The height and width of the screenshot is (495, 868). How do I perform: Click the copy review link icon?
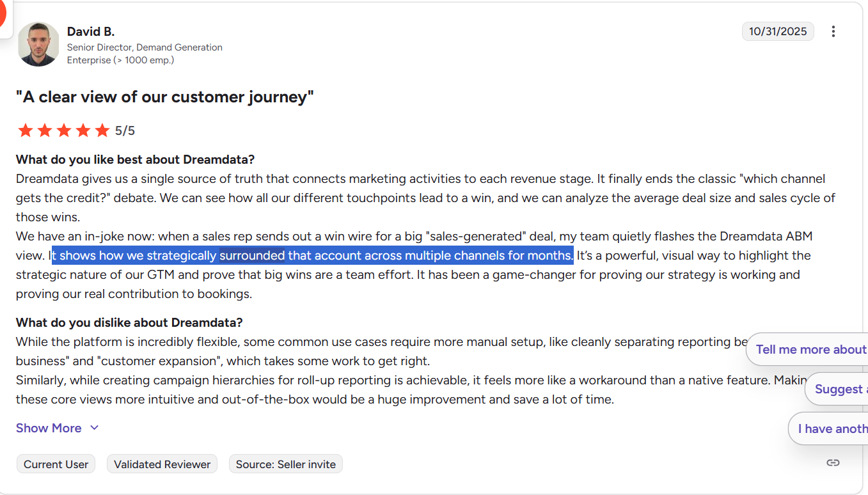[x=833, y=462]
